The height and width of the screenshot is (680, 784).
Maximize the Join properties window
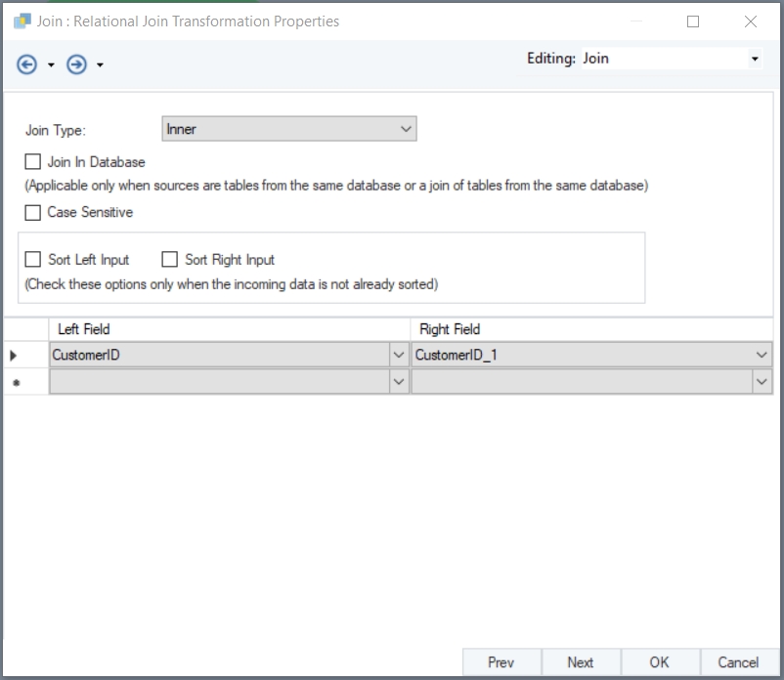click(x=693, y=21)
